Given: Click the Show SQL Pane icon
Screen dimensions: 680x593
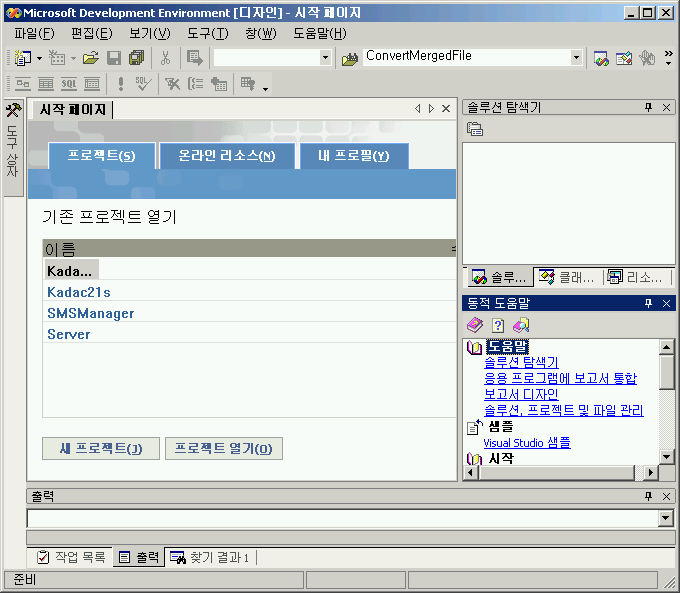Looking at the screenshot, I should pos(69,83).
